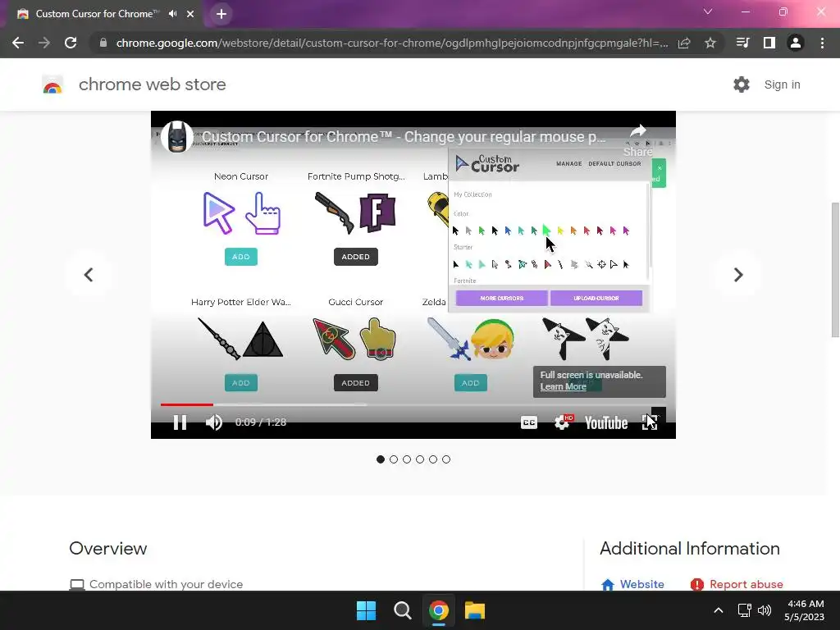This screenshot has height=630, width=840.
Task: Open the Windows Start menu
Action: pos(367,610)
